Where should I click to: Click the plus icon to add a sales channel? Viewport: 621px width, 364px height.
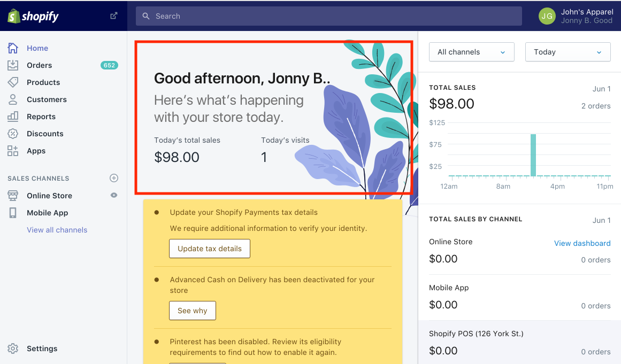coord(114,178)
